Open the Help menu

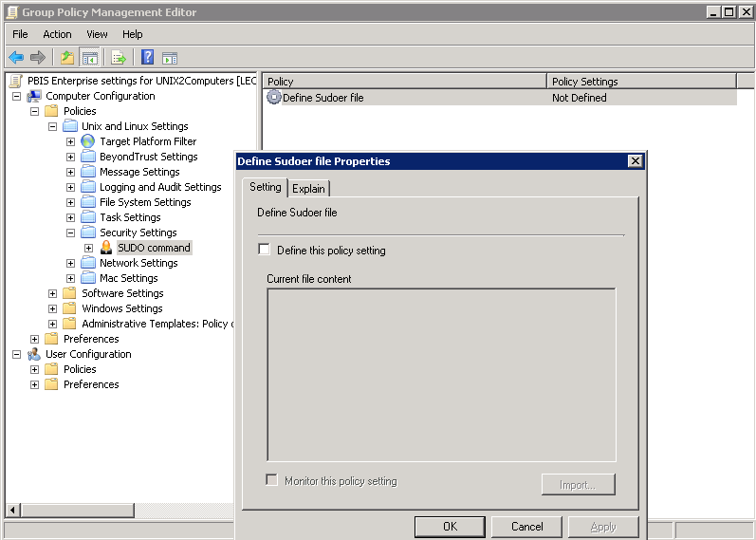tap(132, 34)
